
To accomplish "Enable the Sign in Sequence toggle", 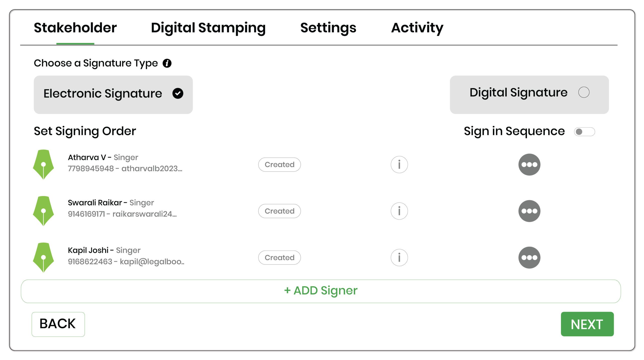I will pos(584,132).
